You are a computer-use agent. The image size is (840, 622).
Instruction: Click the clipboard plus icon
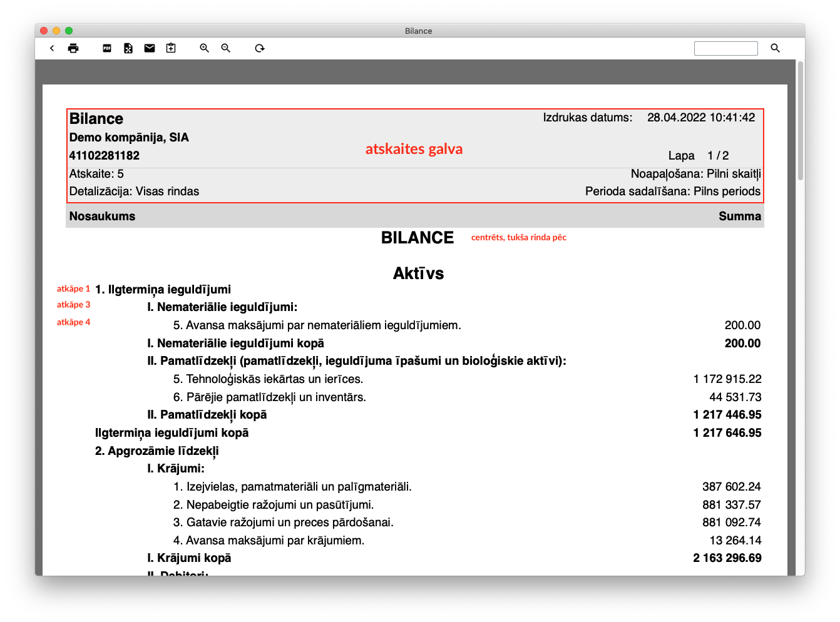point(171,48)
